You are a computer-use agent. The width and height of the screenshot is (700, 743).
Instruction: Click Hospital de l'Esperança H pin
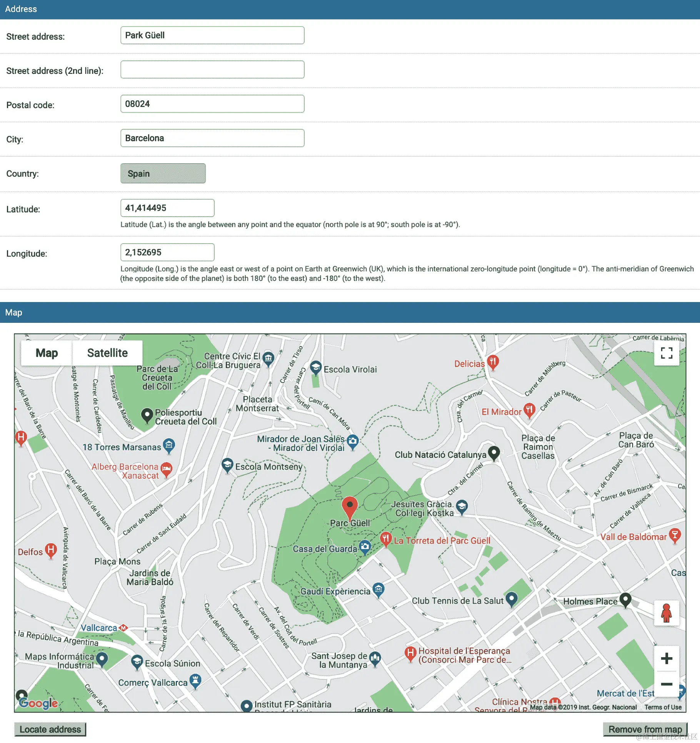pos(411,653)
